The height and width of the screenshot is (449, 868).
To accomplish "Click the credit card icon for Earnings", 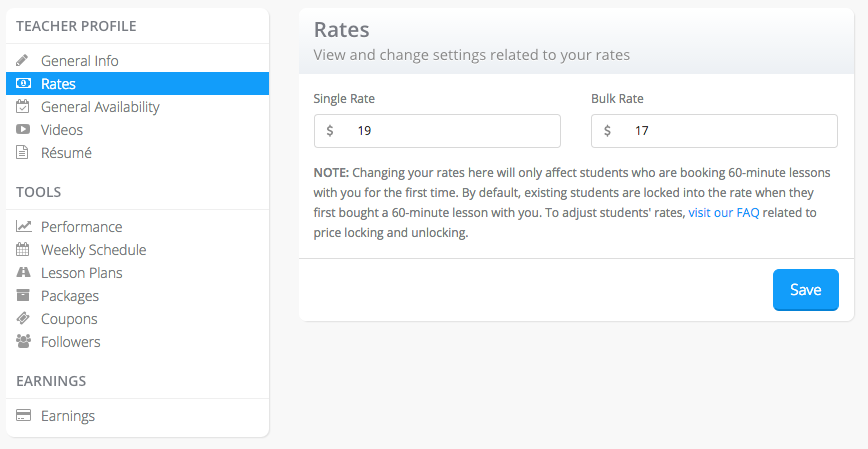I will pyautogui.click(x=23, y=415).
